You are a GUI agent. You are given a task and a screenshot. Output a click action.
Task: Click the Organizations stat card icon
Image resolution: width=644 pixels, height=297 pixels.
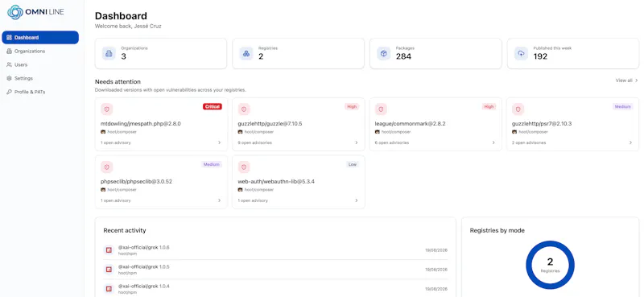[x=109, y=53]
